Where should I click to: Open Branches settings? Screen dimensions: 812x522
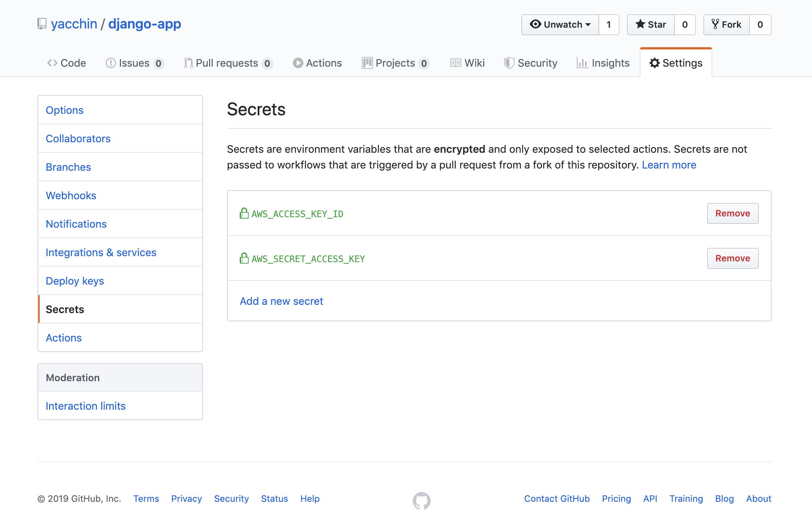[120, 167]
